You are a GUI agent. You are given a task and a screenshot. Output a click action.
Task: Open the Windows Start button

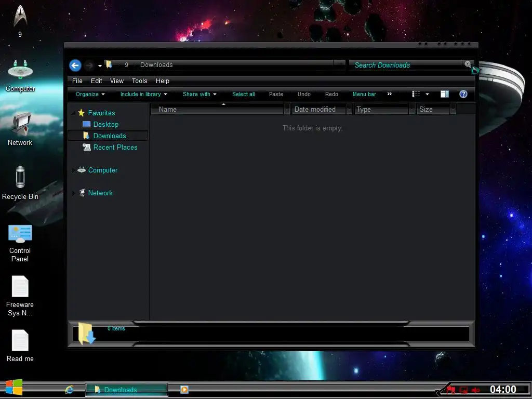coord(14,388)
